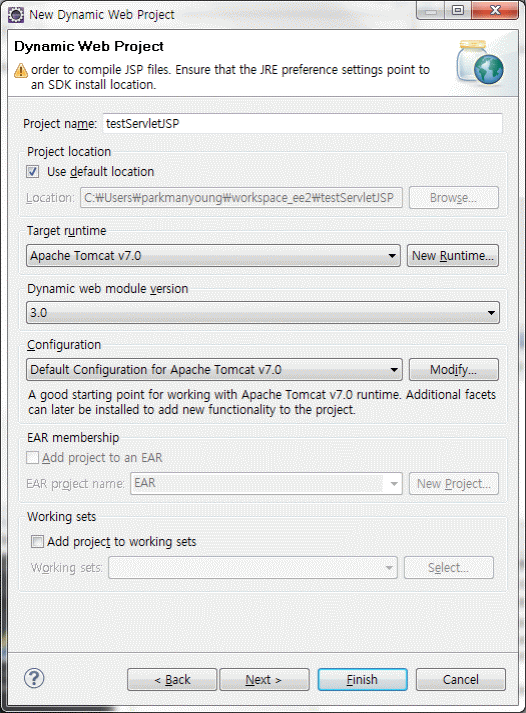Click the Modify... configuration button
526x713 pixels.
point(454,370)
